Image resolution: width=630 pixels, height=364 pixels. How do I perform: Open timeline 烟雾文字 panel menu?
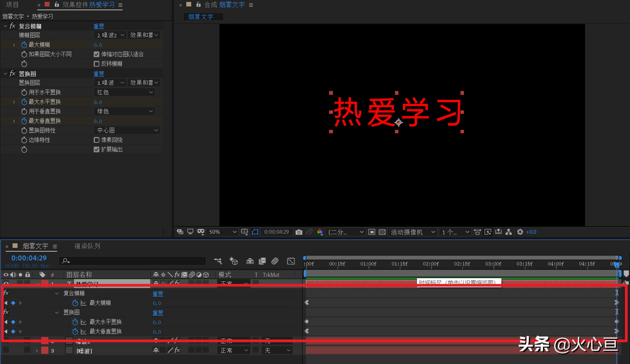pyautogui.click(x=55, y=246)
